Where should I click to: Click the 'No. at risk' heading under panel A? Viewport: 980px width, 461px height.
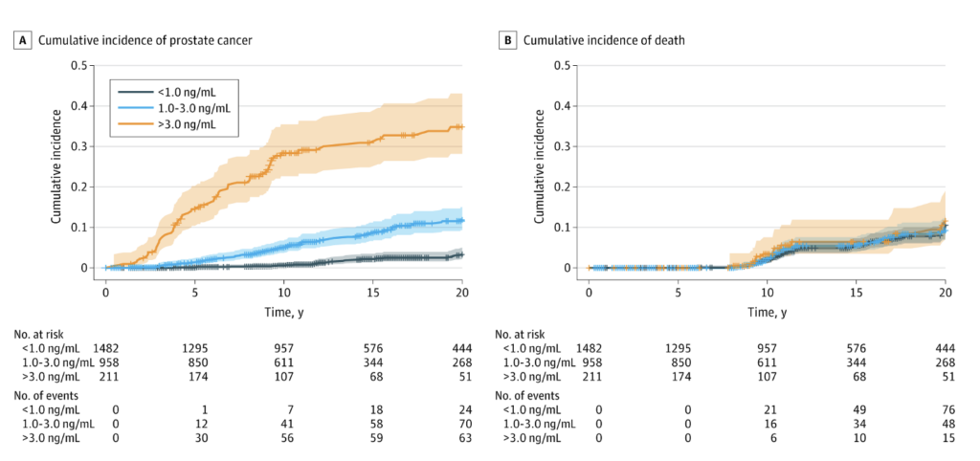(38, 335)
